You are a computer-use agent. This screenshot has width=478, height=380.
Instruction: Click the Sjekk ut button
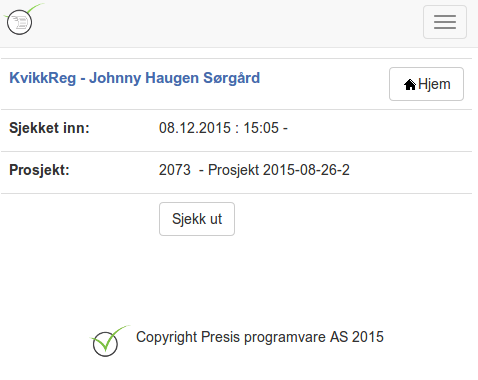click(197, 219)
